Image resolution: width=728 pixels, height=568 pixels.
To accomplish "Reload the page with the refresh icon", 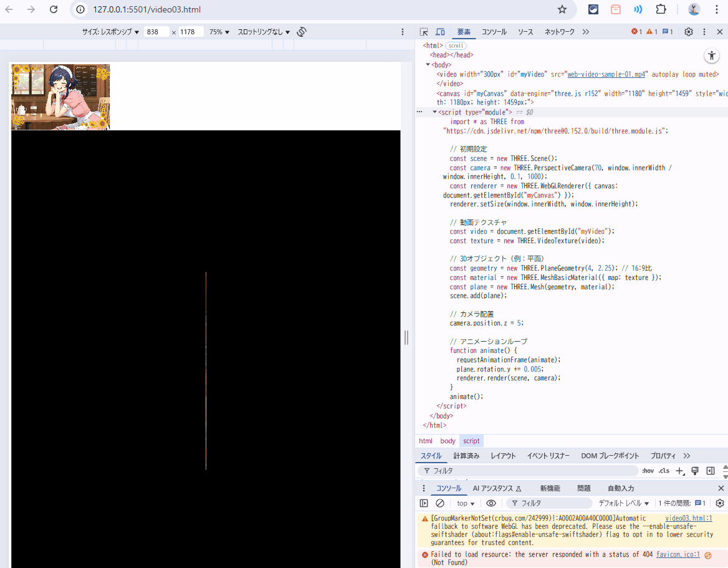I will click(54, 9).
